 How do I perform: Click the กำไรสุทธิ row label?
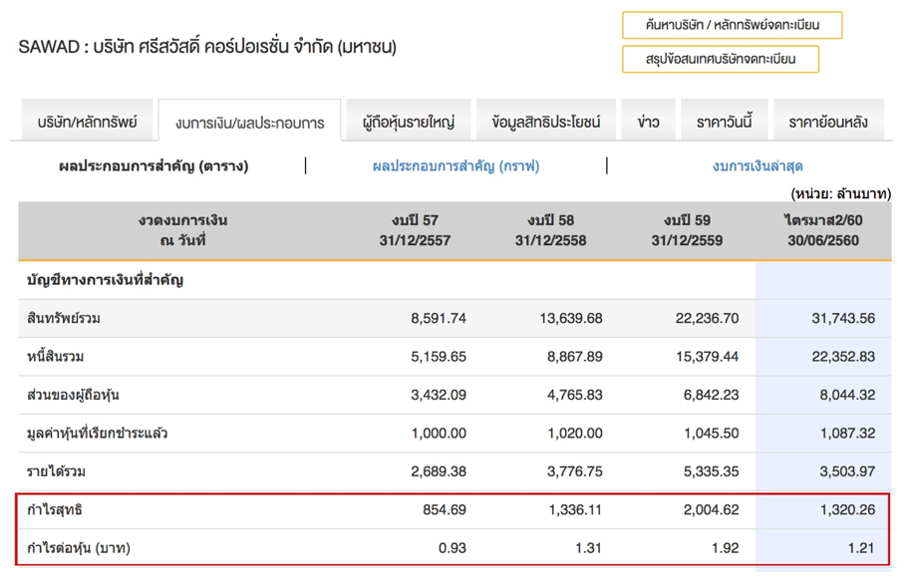coord(55,510)
